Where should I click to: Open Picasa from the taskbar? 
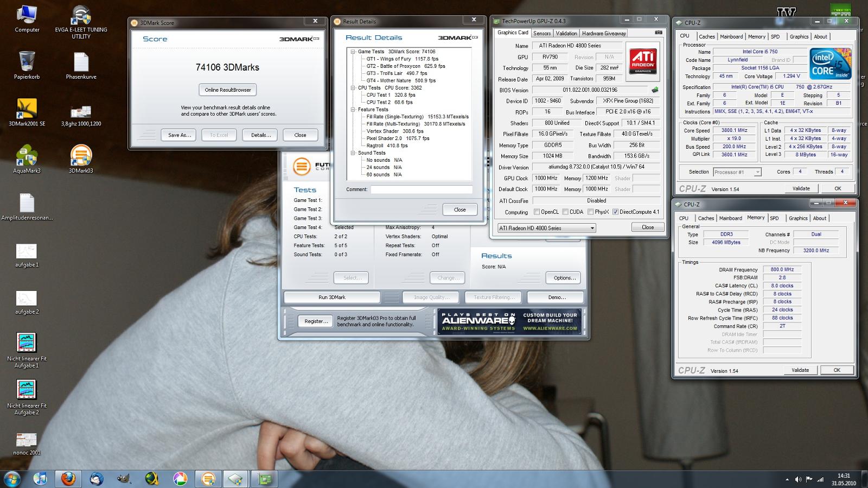point(180,479)
